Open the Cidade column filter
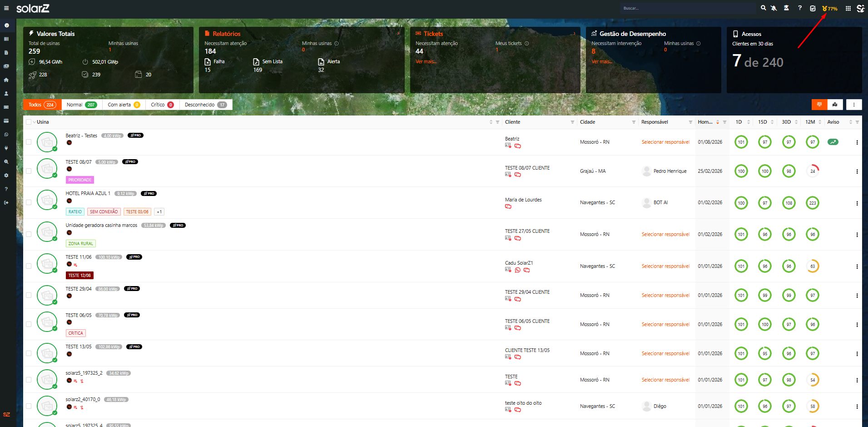This screenshot has width=868, height=427. click(634, 122)
